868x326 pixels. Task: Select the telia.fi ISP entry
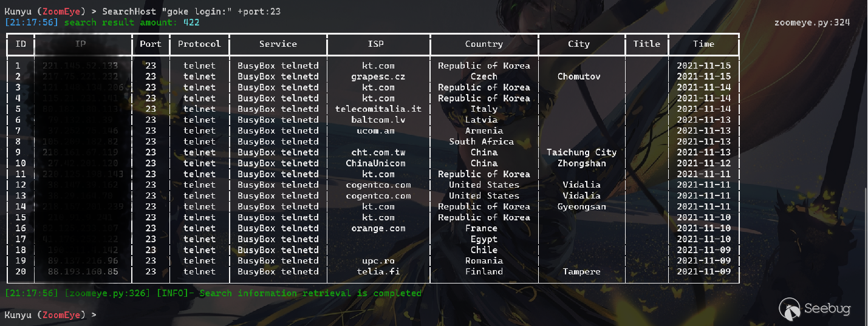(x=378, y=271)
